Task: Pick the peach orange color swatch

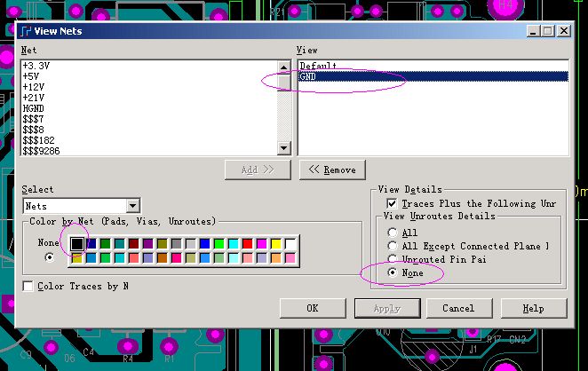Action: point(276,257)
